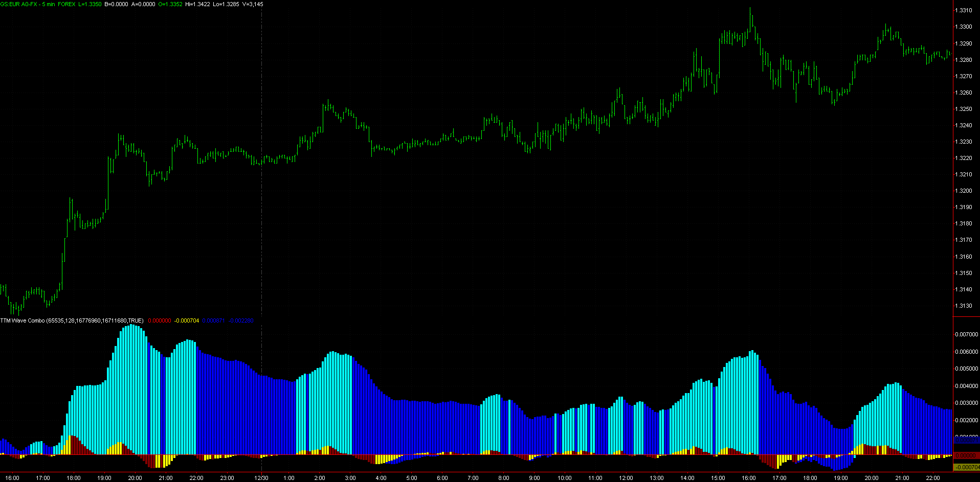Click the 22:00 label at far right of time axis
980x482 pixels.
tap(932, 478)
